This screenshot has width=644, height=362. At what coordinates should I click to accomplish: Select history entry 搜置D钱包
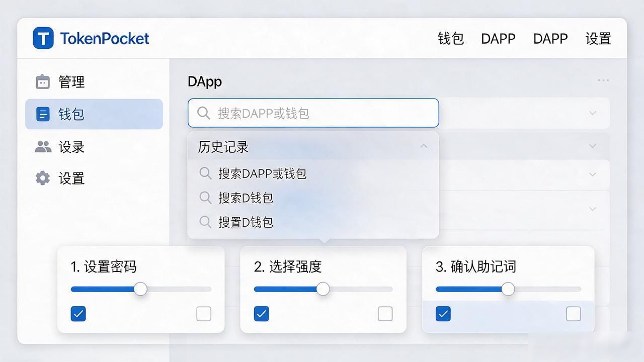(313, 222)
